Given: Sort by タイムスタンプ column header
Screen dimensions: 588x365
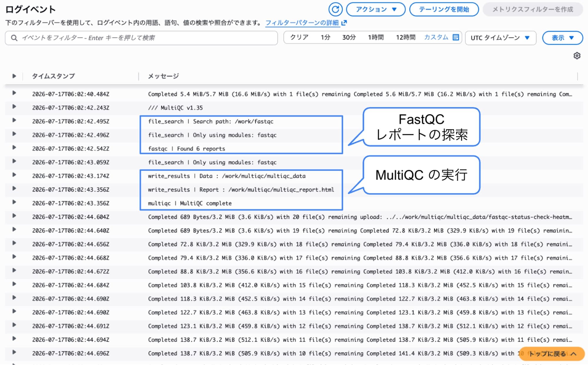Looking at the screenshot, I should pyautogui.click(x=53, y=76).
